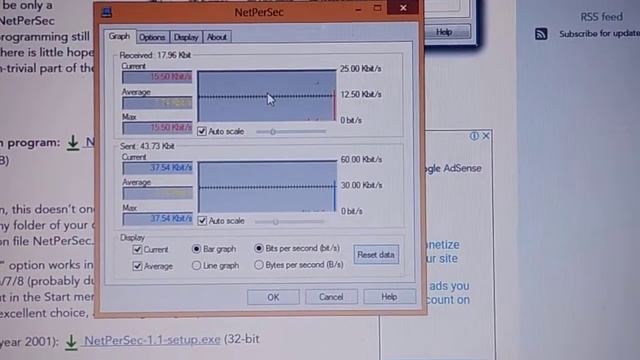This screenshot has width=640, height=360.
Task: Maximize the NetPerSec window
Action: click(378, 8)
